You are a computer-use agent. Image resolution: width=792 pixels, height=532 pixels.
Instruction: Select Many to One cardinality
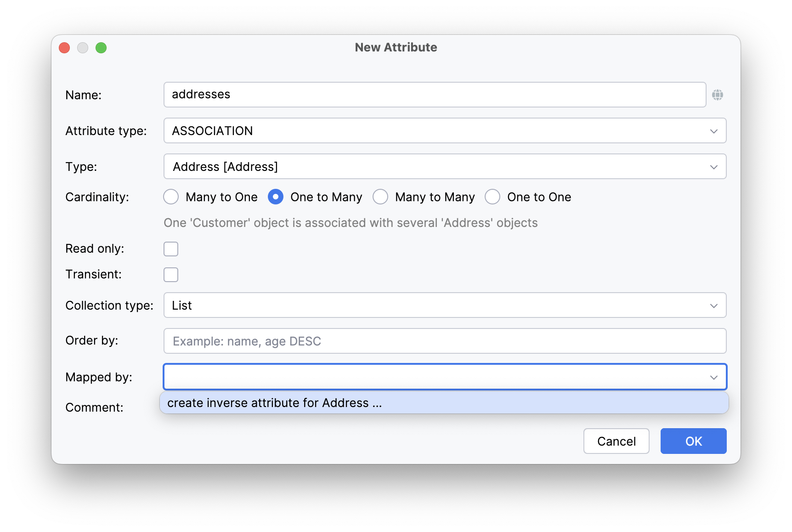click(x=171, y=197)
